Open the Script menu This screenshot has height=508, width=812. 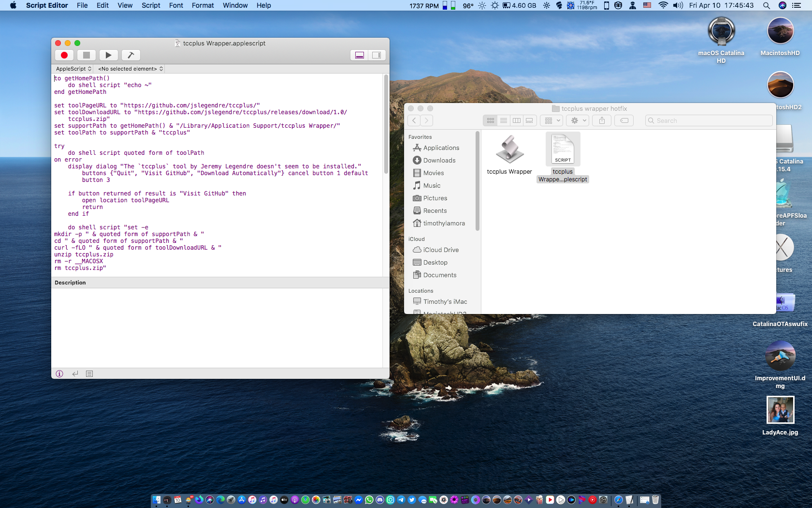point(151,5)
